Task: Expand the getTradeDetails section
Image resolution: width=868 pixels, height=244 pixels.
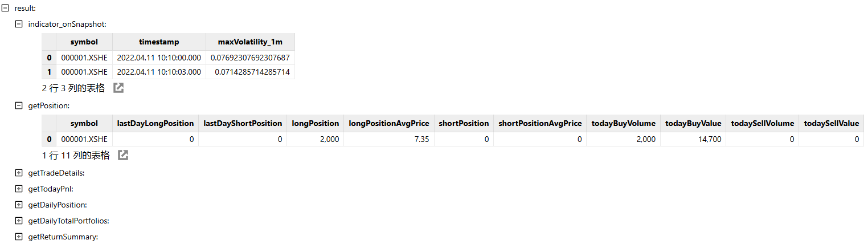Action: pyautogui.click(x=19, y=173)
